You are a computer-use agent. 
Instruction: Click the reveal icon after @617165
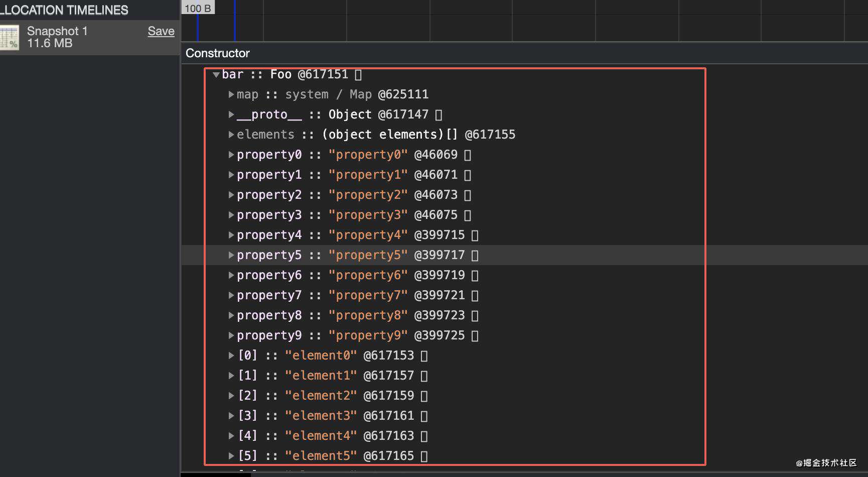[424, 456]
